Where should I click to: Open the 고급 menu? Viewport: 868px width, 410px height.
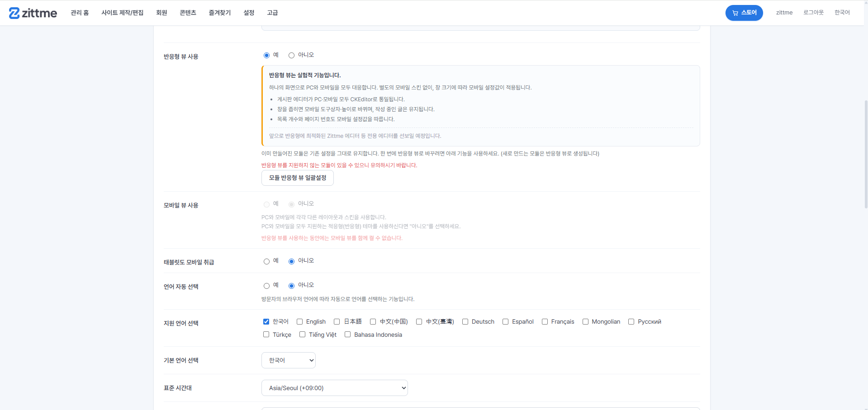(x=272, y=13)
